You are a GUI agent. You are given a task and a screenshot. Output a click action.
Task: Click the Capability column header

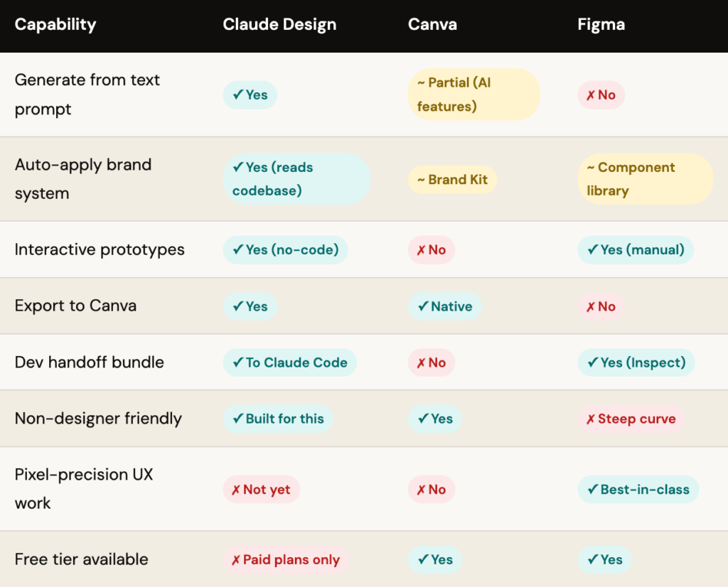click(x=55, y=24)
